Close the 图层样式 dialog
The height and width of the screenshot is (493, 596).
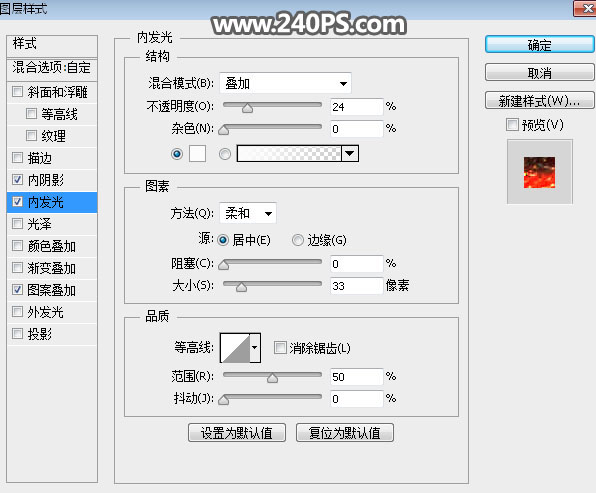coord(585,8)
